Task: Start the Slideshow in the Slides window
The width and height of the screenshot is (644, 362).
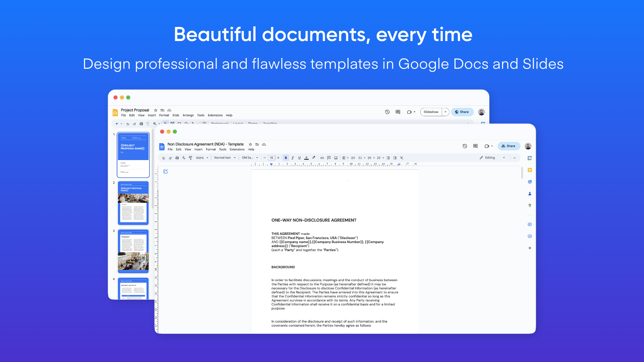Action: [x=431, y=112]
